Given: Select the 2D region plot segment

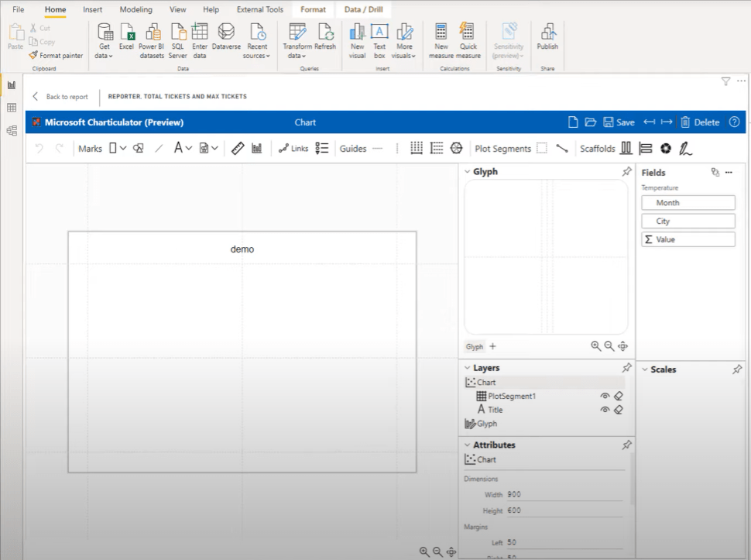Looking at the screenshot, I should coord(542,149).
